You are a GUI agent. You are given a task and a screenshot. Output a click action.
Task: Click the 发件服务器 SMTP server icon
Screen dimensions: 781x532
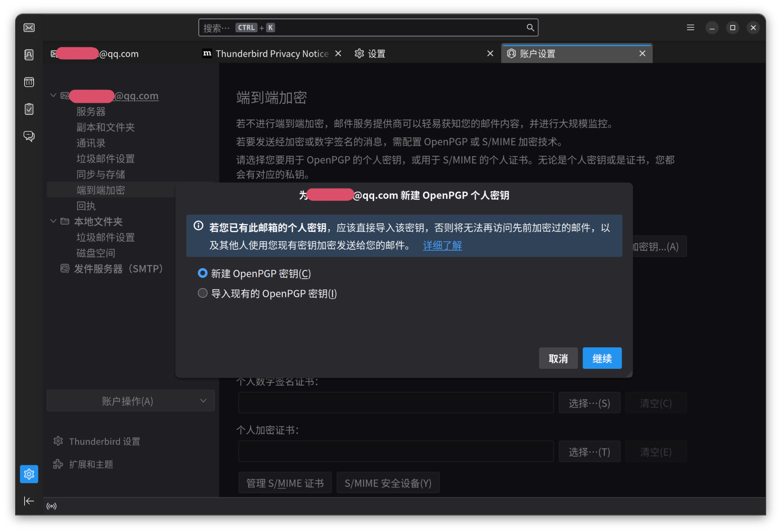pyautogui.click(x=65, y=269)
